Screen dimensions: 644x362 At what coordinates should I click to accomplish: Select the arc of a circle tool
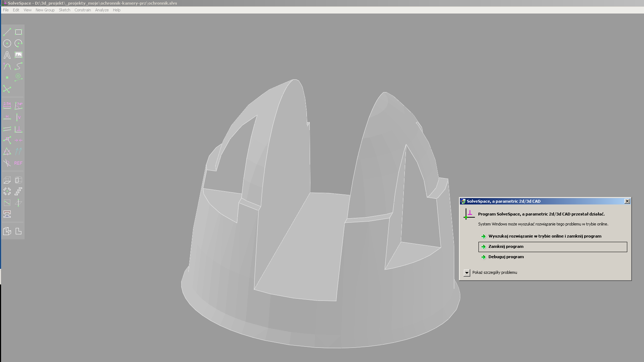coord(19,43)
